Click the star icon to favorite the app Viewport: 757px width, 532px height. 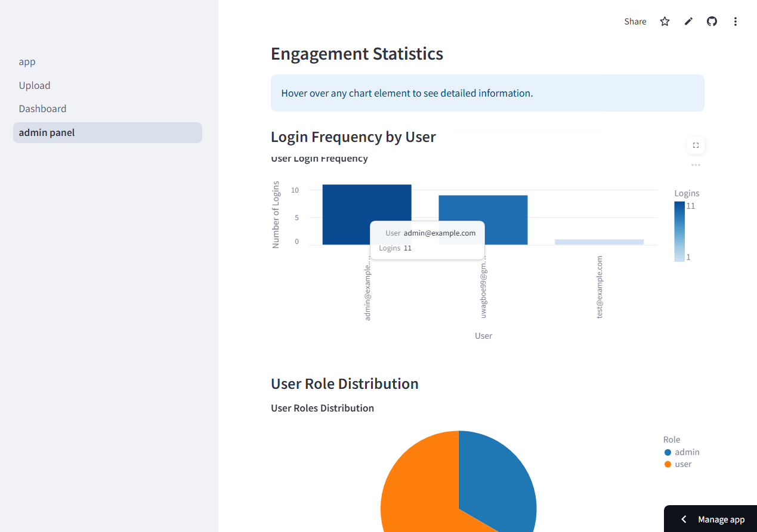coord(665,21)
